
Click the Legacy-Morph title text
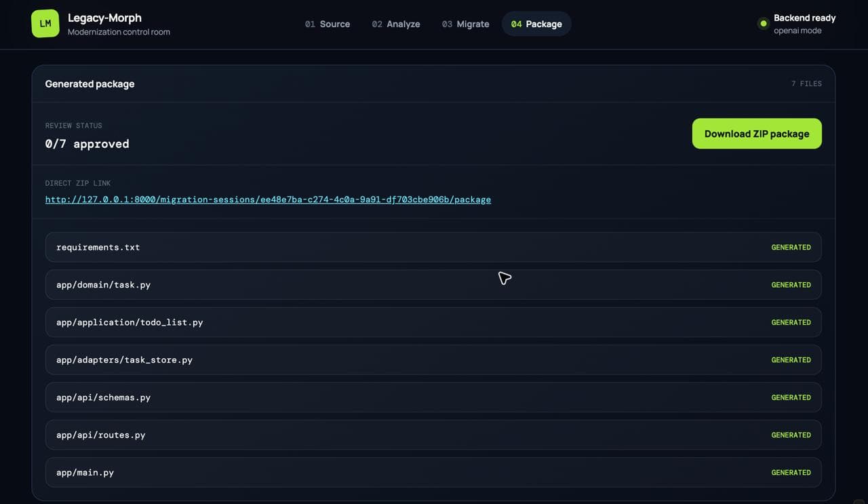click(x=104, y=18)
